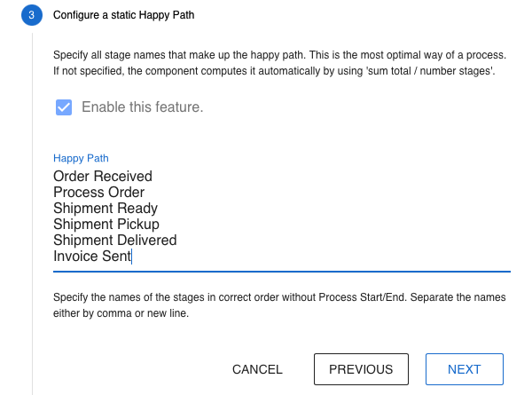Click the Happy Path field label
This screenshot has width=532, height=395.
click(81, 158)
